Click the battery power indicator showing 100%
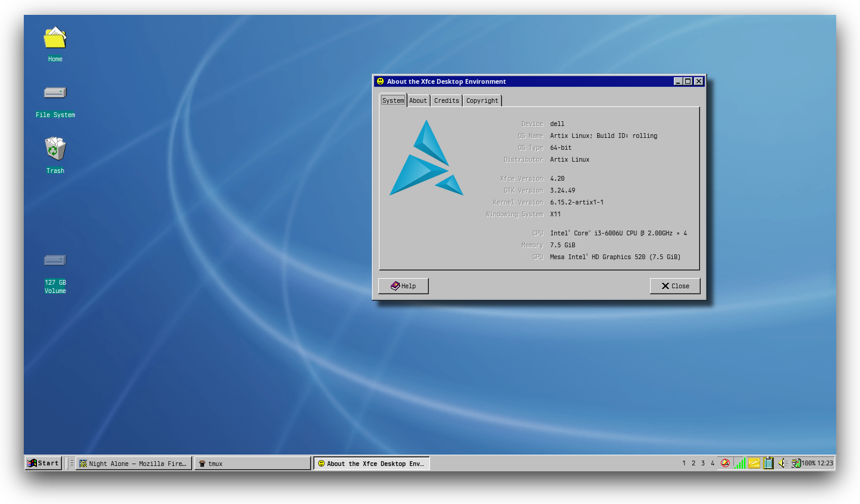 click(797, 462)
